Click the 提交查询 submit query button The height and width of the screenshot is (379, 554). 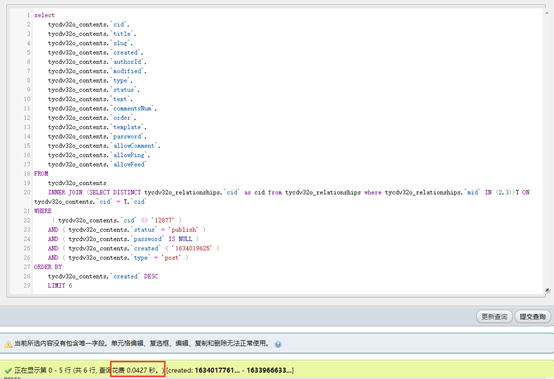coord(532,316)
